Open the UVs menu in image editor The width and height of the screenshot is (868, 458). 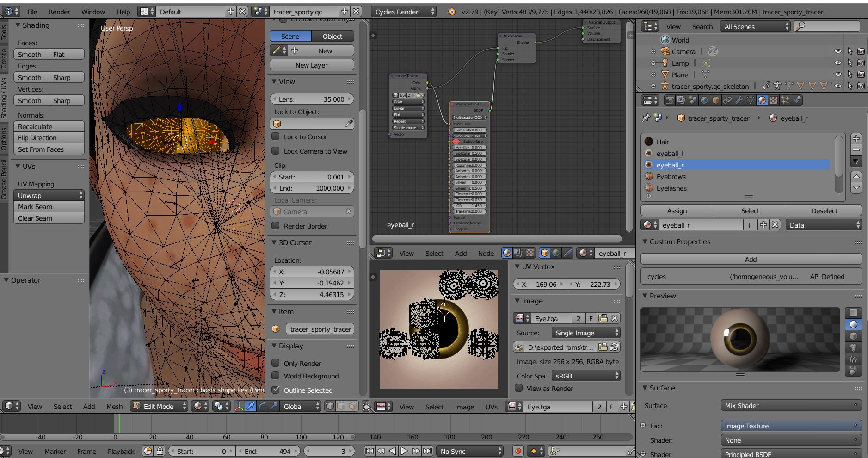click(491, 407)
